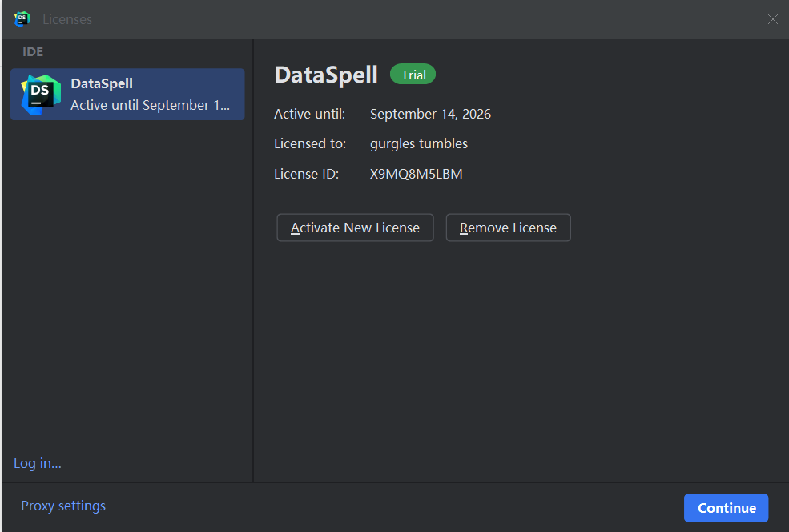The width and height of the screenshot is (789, 532).
Task: Click Remove License button
Action: coord(508,228)
